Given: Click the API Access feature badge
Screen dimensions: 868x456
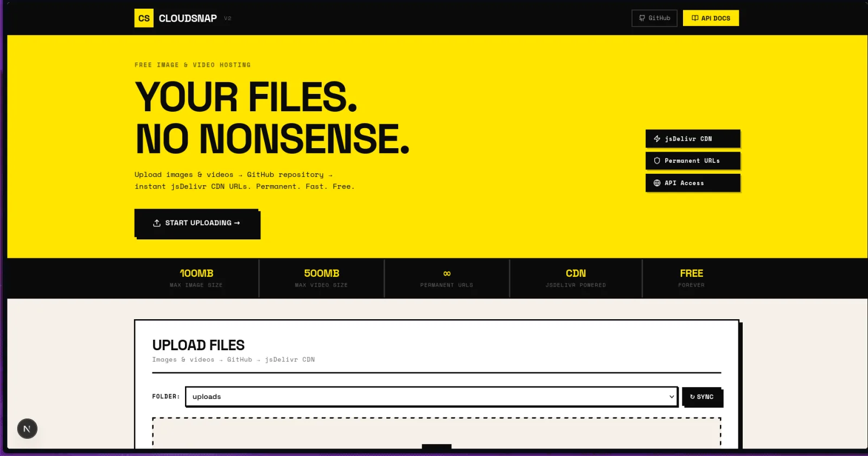Looking at the screenshot, I should click(x=693, y=183).
